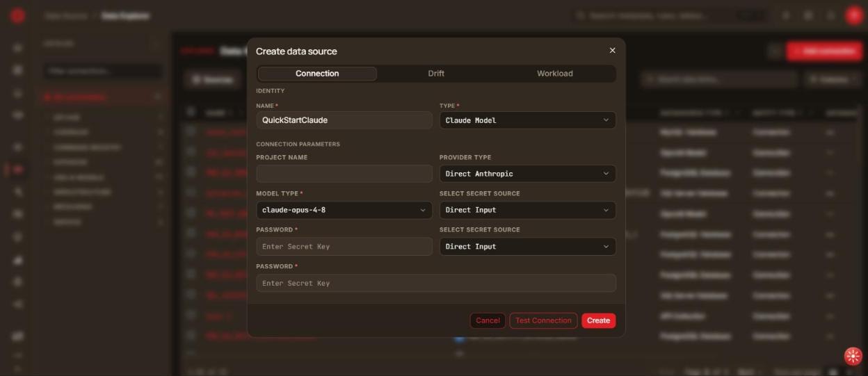Screen dimensions: 868x376
Task: Click the Project Name input field
Action: tap(344, 174)
